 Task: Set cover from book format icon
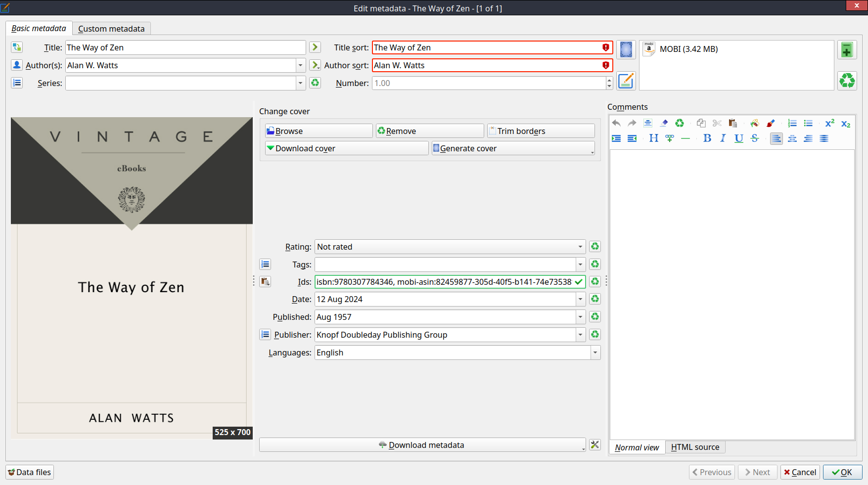pos(626,49)
